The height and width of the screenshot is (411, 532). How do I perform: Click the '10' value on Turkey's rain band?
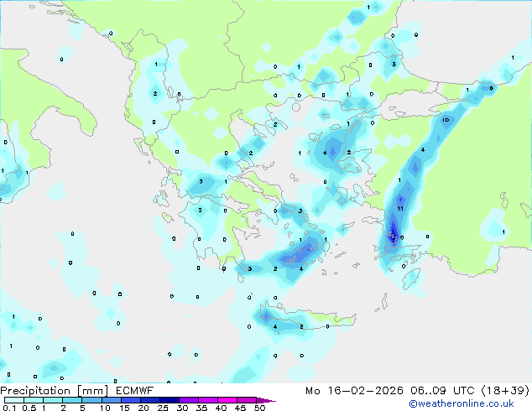pos(446,120)
